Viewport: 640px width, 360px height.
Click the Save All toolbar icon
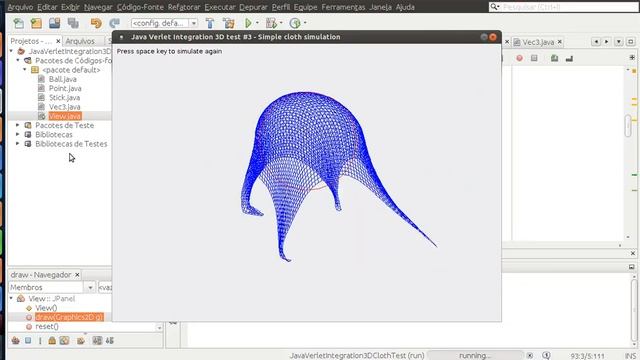point(73,23)
